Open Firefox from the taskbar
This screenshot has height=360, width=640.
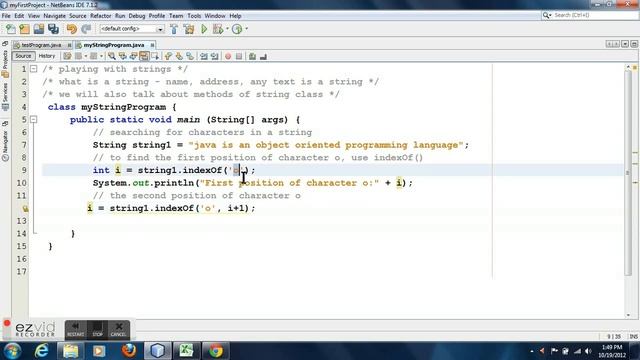tap(129, 351)
